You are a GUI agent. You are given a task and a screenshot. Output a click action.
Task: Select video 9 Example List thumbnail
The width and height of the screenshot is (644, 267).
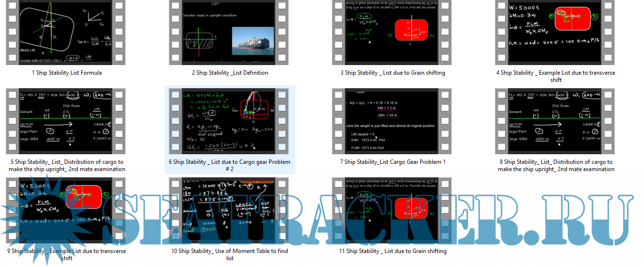point(66,210)
